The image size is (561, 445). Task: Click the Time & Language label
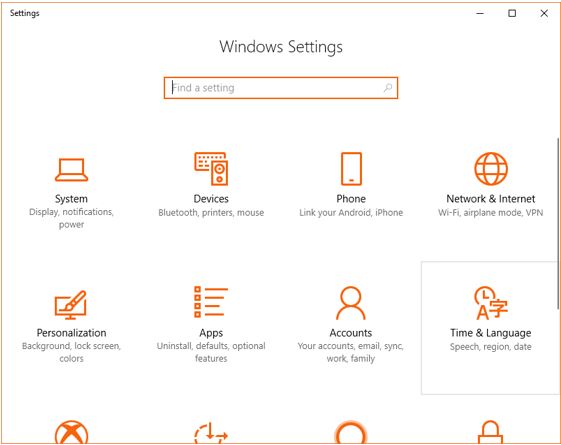491,333
